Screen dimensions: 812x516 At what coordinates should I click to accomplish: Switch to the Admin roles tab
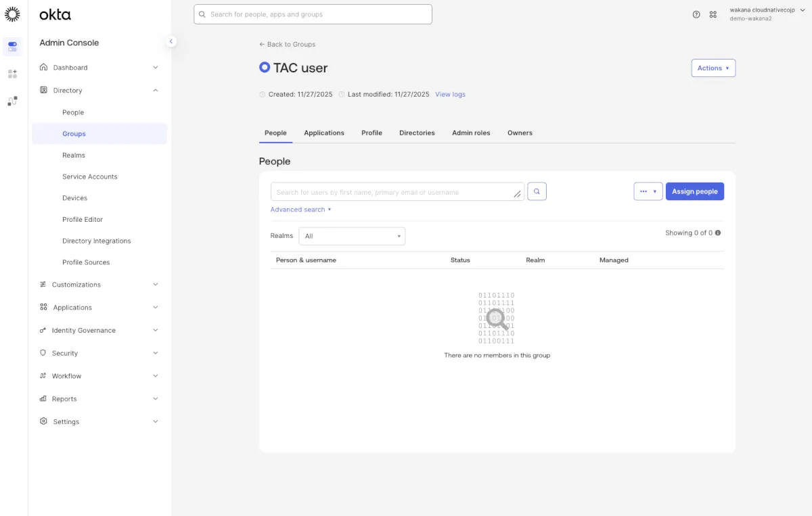(x=471, y=133)
